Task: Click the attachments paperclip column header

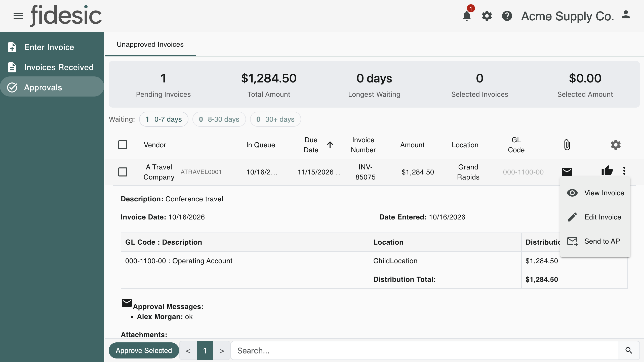Action: [567, 145]
